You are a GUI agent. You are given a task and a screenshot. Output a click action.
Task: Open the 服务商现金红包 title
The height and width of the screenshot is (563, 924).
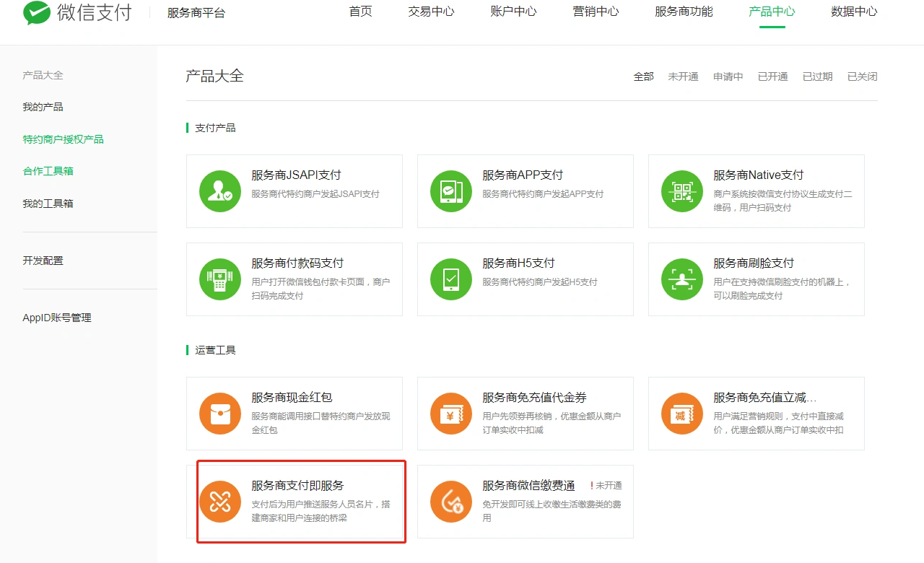[292, 397]
